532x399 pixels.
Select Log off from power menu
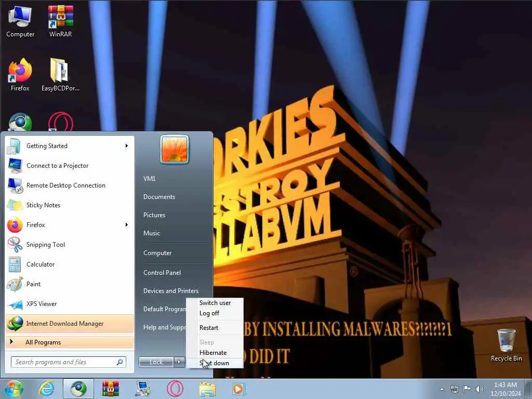[x=215, y=313]
